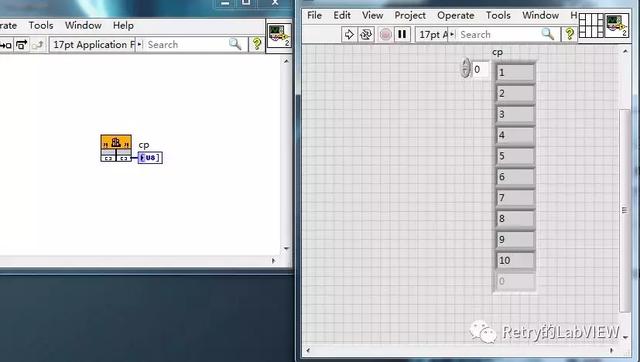Click array element containing 6
The image size is (640, 362).
click(515, 177)
